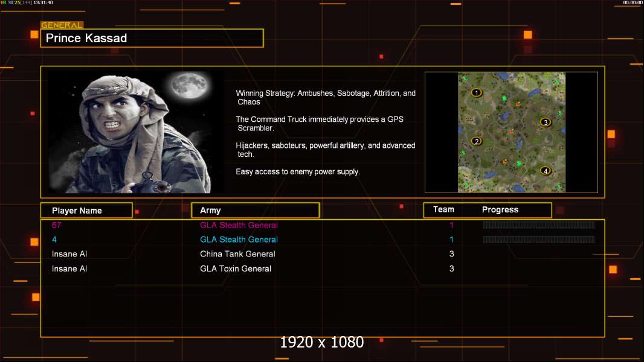Click start position marker 4 on the map

point(546,171)
